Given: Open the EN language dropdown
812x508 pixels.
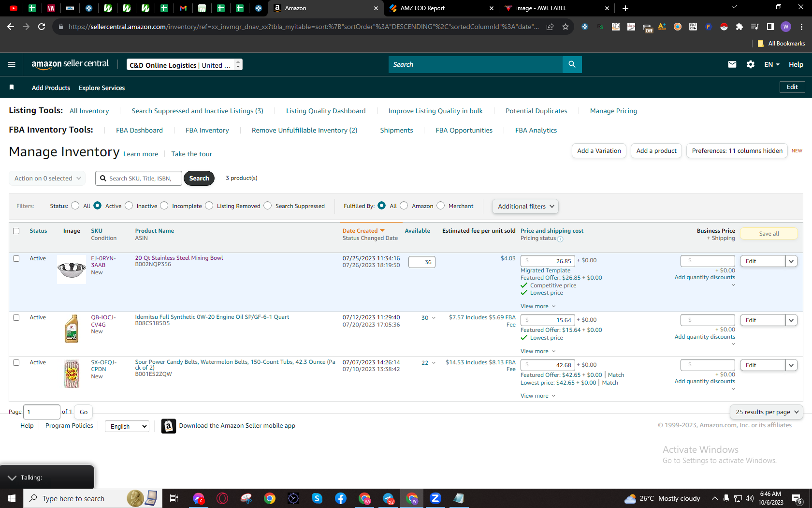Looking at the screenshot, I should click(x=771, y=64).
